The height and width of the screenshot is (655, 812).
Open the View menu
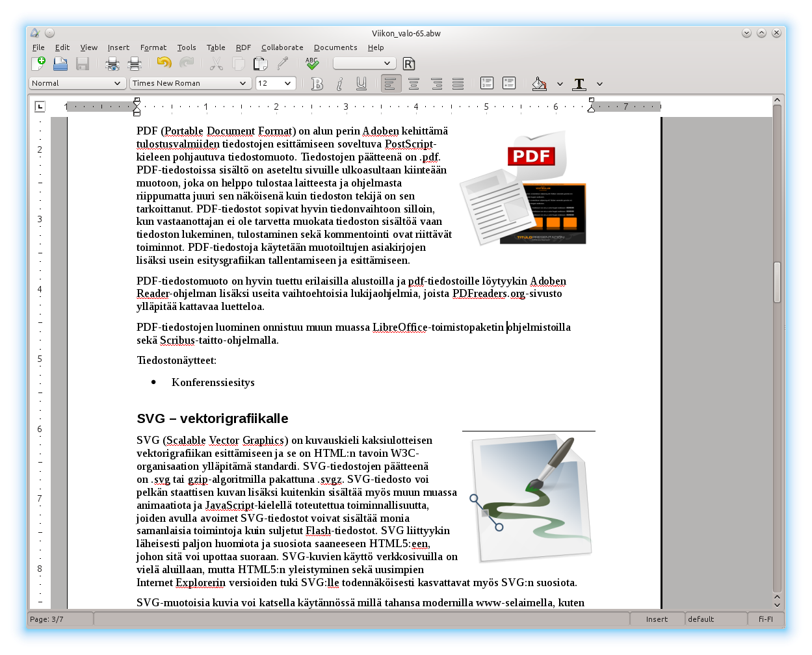click(x=88, y=47)
